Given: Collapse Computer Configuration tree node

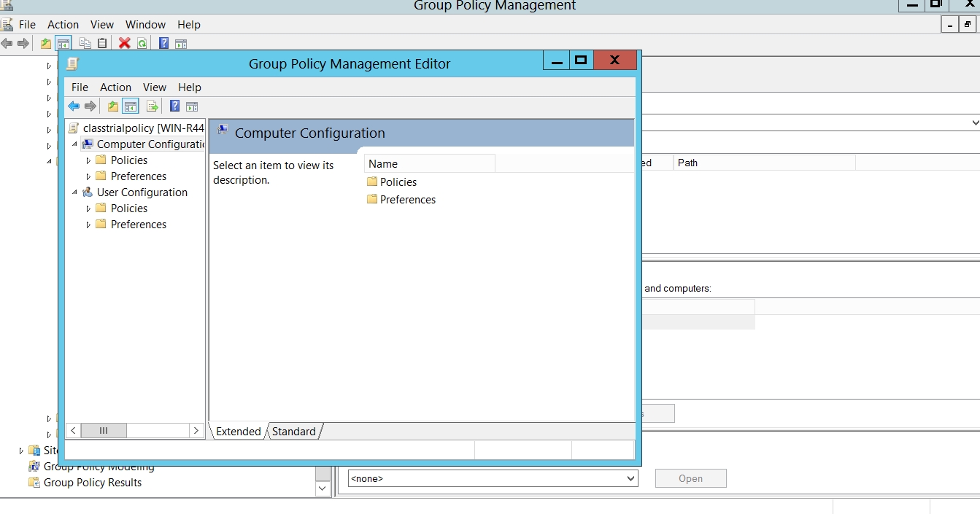Looking at the screenshot, I should pyautogui.click(x=74, y=144).
